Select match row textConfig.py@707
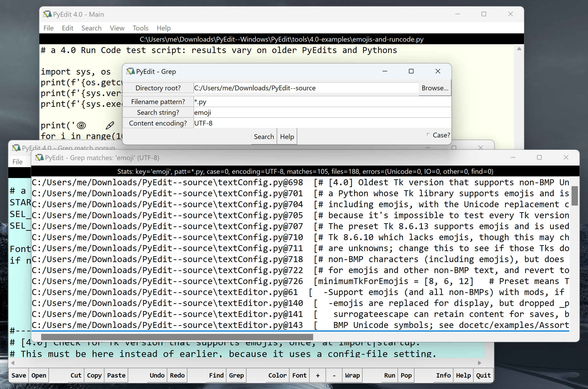 300,226
